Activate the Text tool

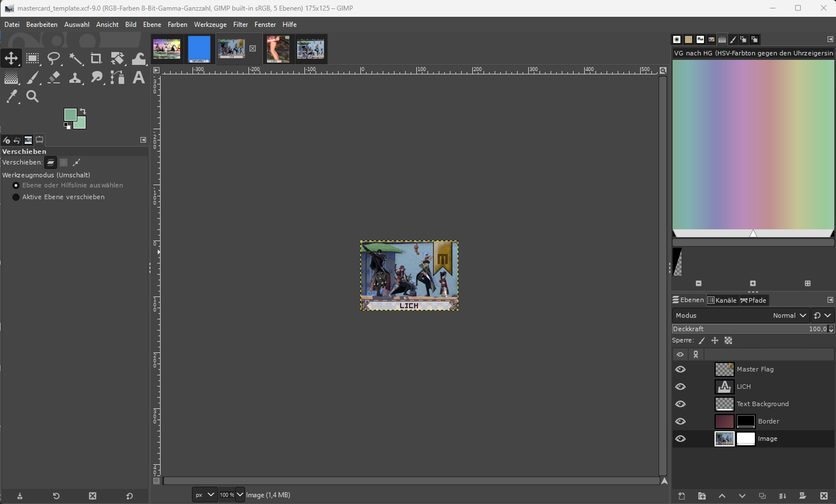tap(139, 78)
